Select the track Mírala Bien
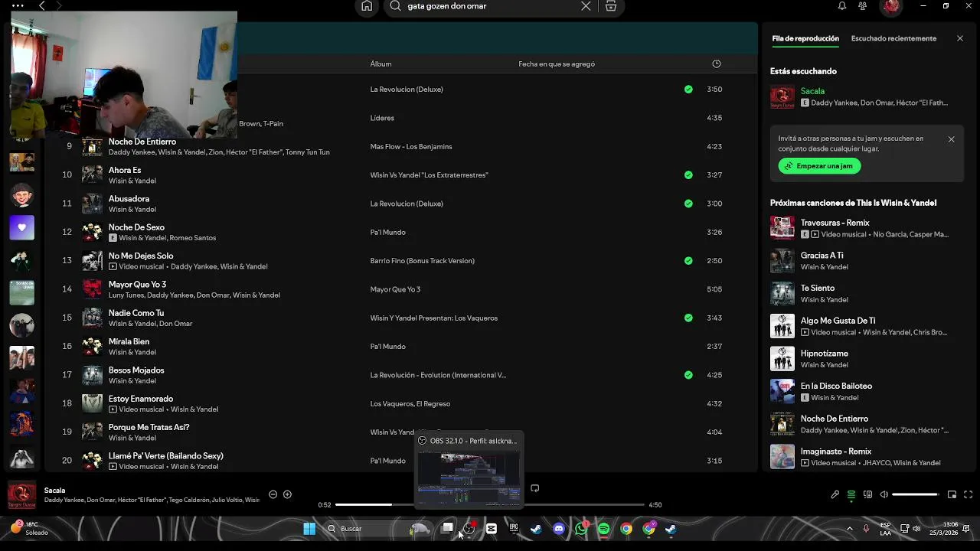This screenshot has width=980, height=551. tap(129, 341)
